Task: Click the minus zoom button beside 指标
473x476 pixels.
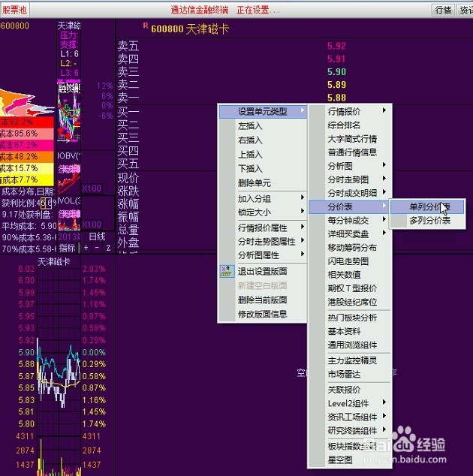Action: tap(97, 248)
